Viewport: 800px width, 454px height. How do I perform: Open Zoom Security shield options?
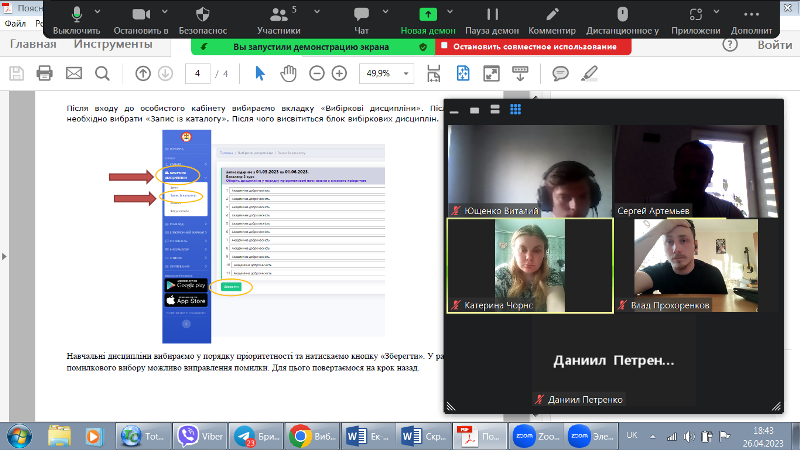[202, 15]
